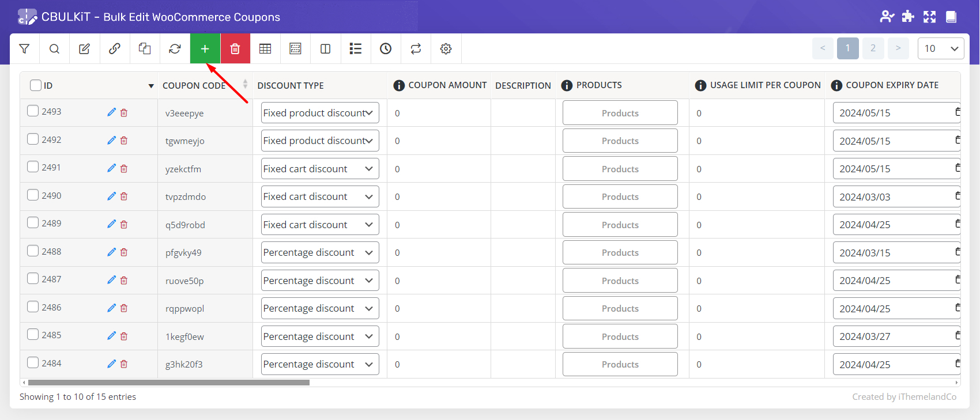Click the red delete trash toolbar button
The width and height of the screenshot is (980, 420).
coord(235,49)
